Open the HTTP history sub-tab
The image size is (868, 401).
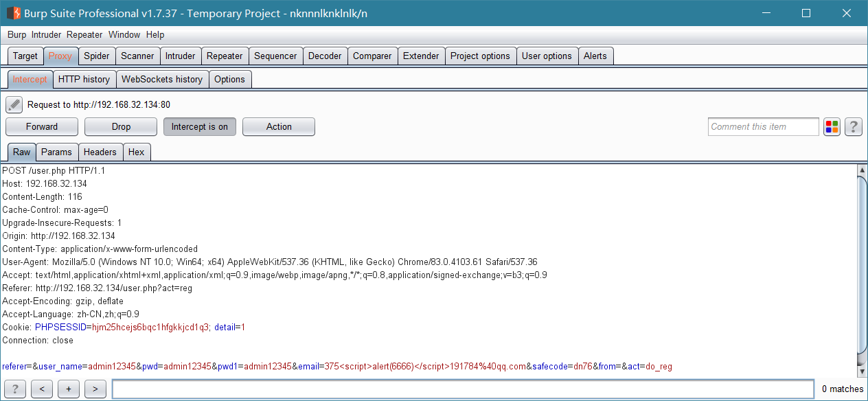pyautogui.click(x=84, y=79)
